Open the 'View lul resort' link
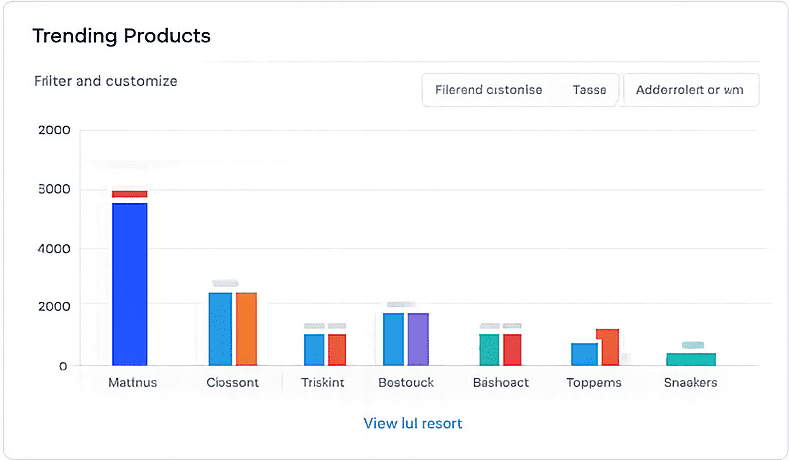This screenshot has height=460, width=789. 413,423
